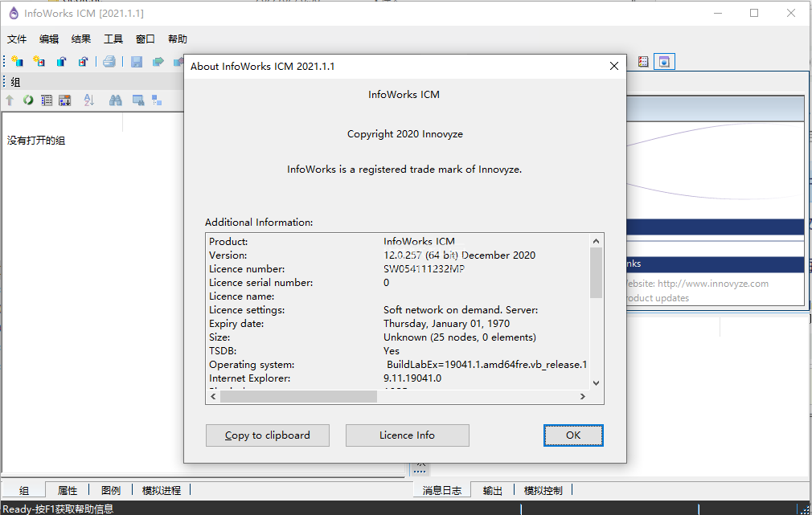Click the Internet Explorer version 9.11.19041.0

click(412, 378)
